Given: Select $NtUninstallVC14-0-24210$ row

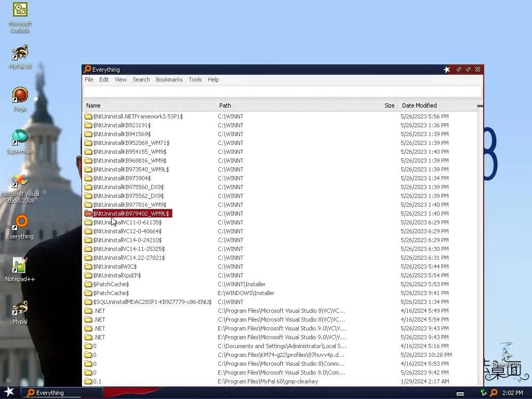Looking at the screenshot, I should point(280,240).
